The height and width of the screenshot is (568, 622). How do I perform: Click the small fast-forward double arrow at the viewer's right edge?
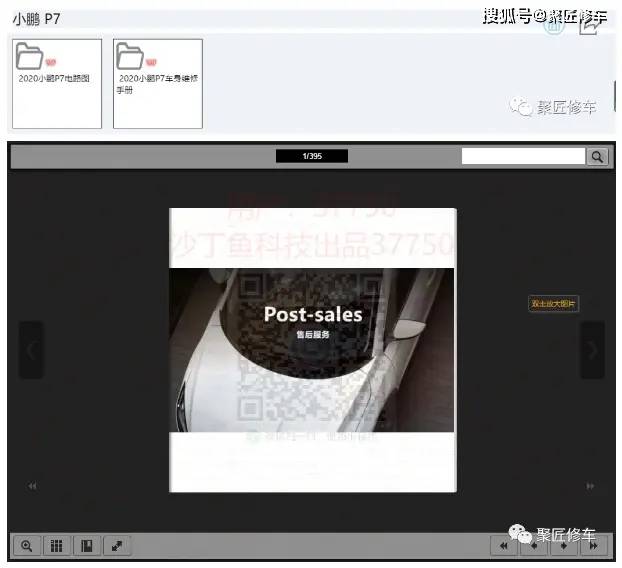pos(590,486)
